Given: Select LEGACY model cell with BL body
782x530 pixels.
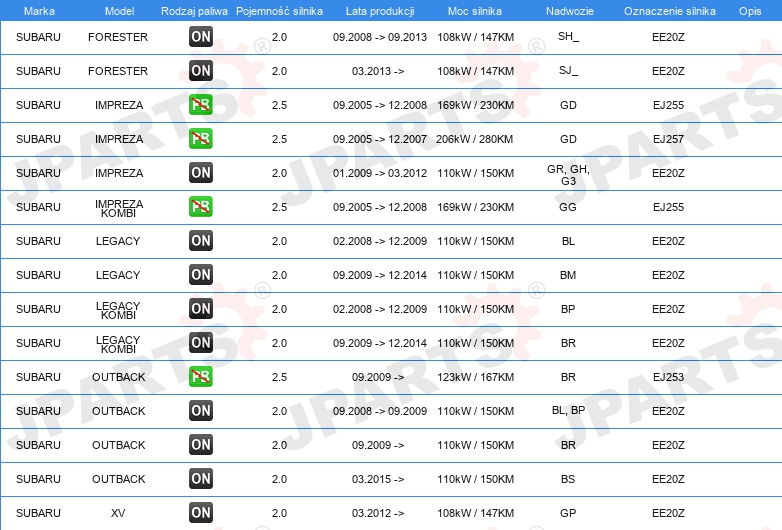Looking at the screenshot, I should pos(118,241).
